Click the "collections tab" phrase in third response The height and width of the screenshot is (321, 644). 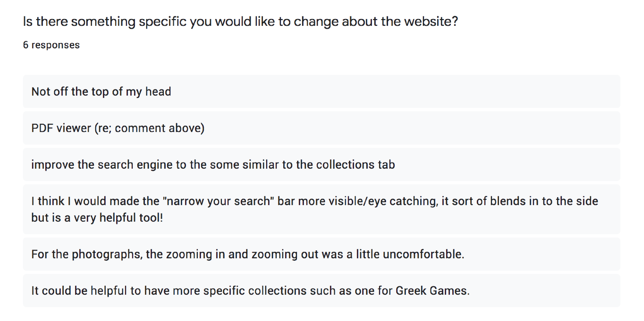click(x=355, y=165)
